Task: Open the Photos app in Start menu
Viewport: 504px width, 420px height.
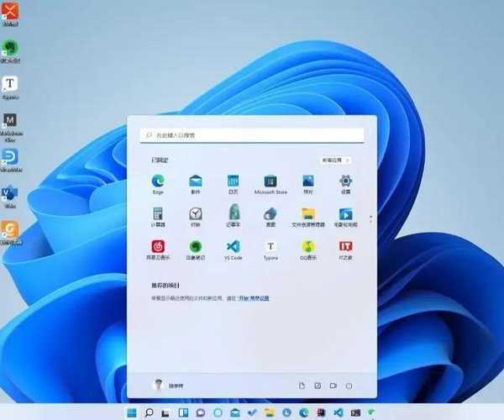Action: 308,181
